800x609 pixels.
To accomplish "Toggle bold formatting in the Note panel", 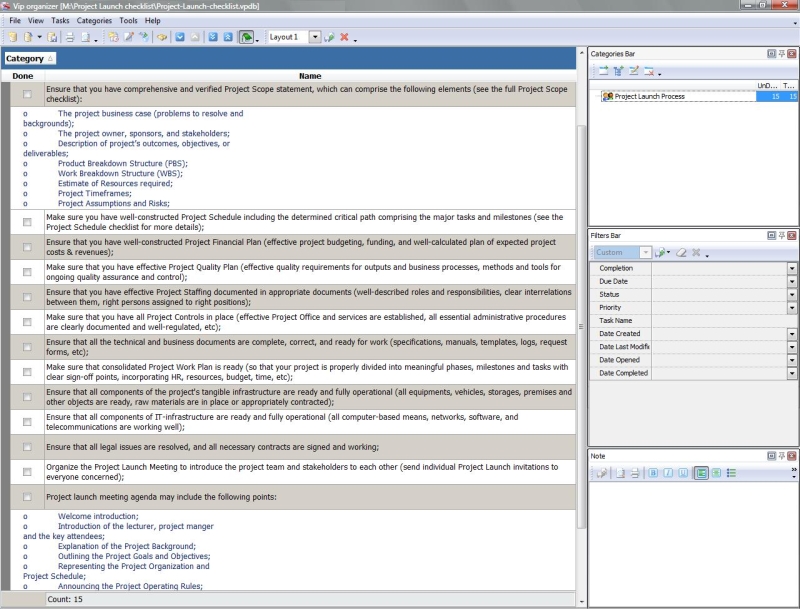I will pos(654,473).
